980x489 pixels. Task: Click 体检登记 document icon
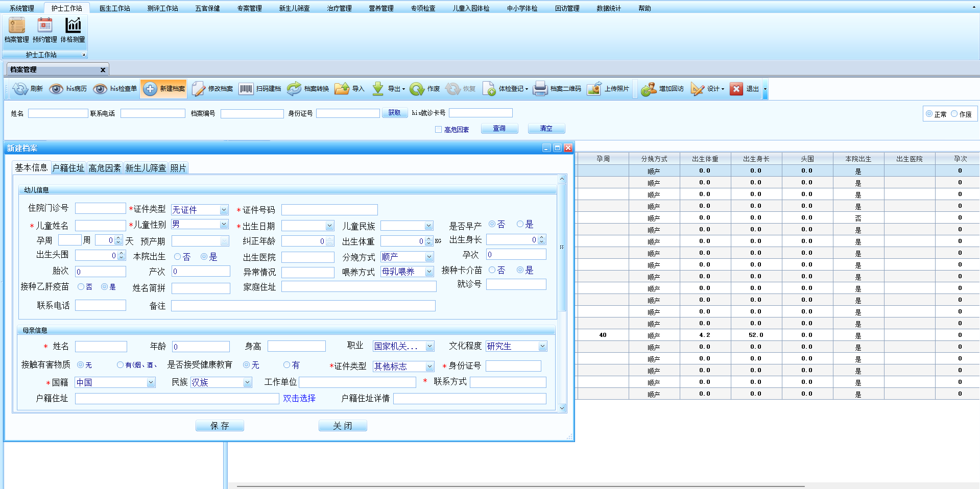(489, 89)
